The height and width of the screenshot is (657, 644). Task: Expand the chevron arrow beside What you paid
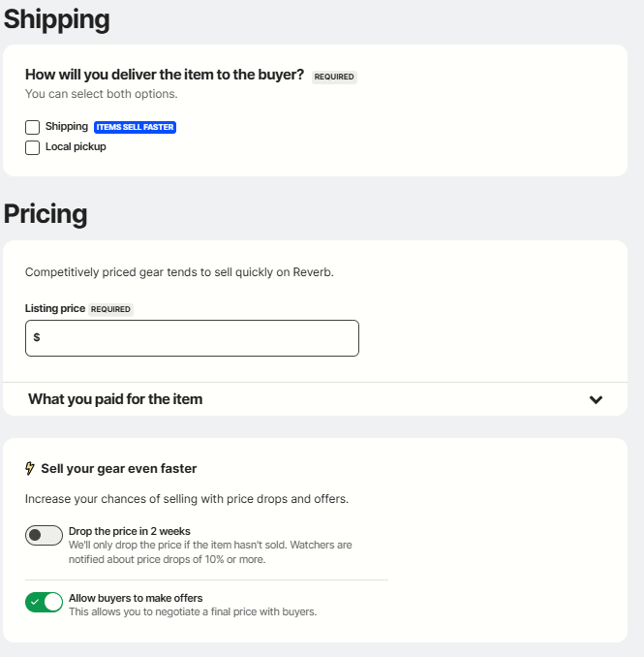click(x=596, y=400)
